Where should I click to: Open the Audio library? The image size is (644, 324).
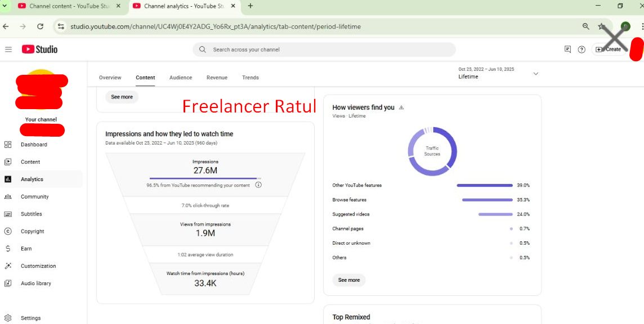click(x=35, y=283)
